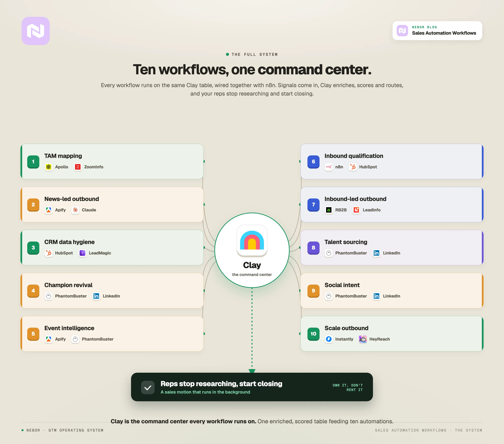This screenshot has height=444, width=504.
Task: Click the 'CRM data hygiene' card title
Action: pos(70,242)
